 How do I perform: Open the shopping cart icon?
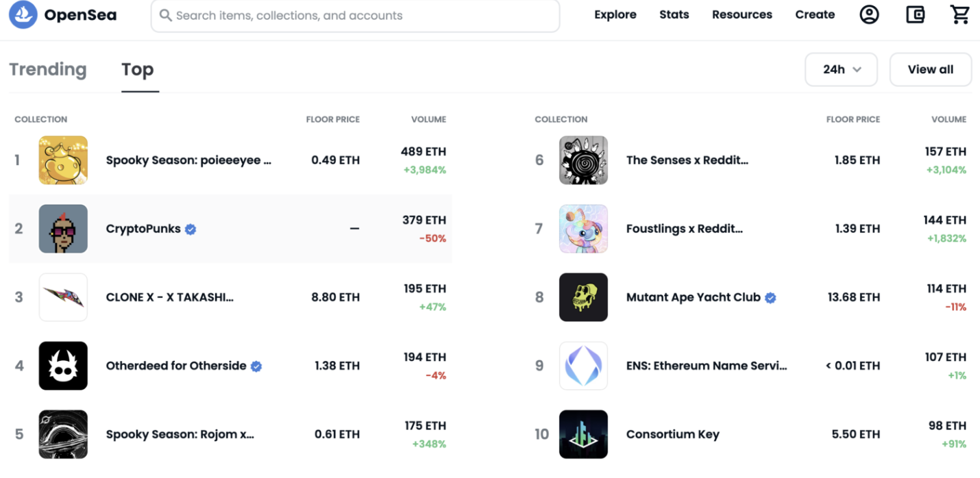tap(960, 14)
